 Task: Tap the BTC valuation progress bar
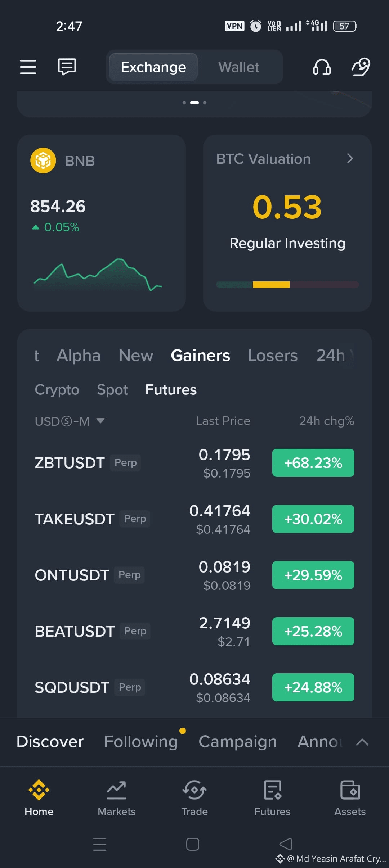click(287, 285)
